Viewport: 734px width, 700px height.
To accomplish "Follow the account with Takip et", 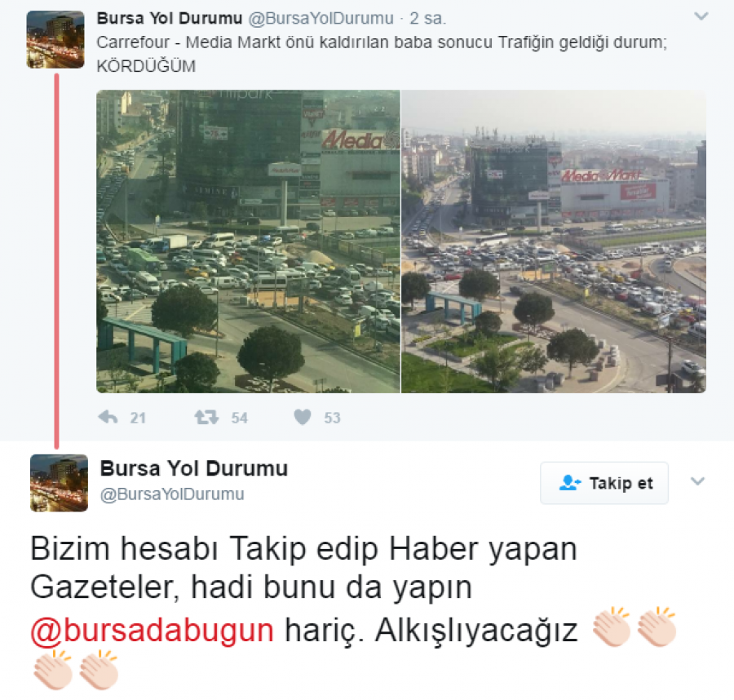I will coord(604,483).
